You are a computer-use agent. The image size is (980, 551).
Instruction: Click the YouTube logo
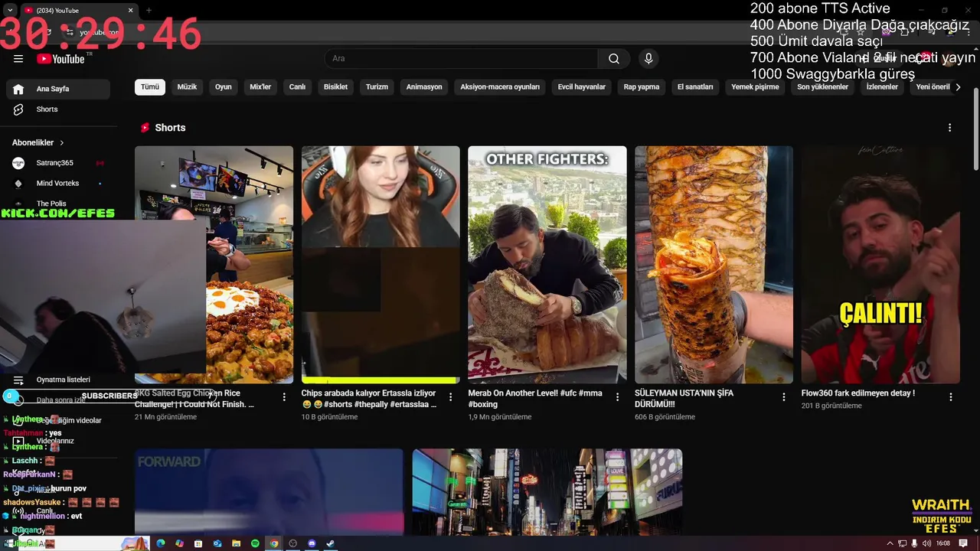click(60, 59)
